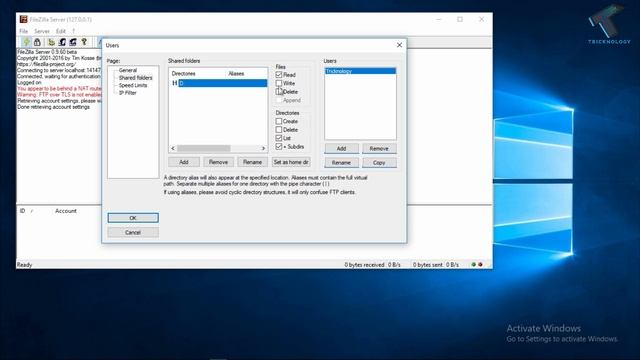Click Remove under Shared folders
Viewport: 640px width, 360px height.
click(x=218, y=162)
